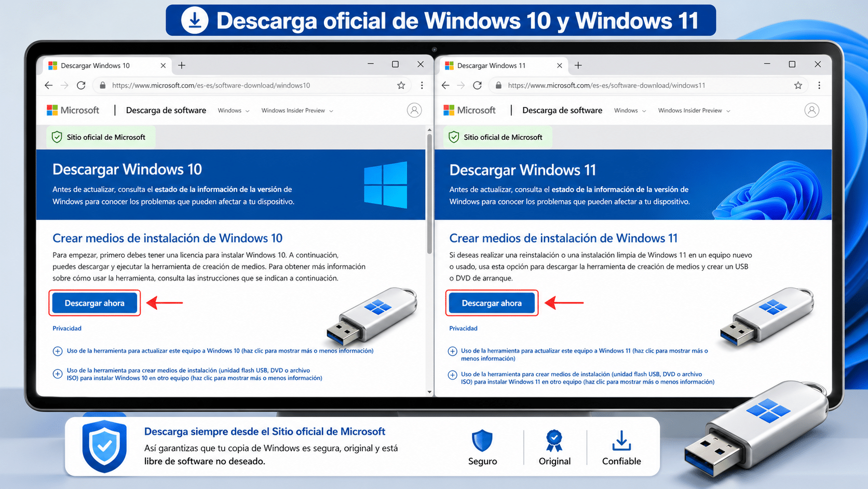Expand upgrade-this-PC-to-Windows 11 tool section
The height and width of the screenshot is (489, 868).
pyautogui.click(x=452, y=351)
